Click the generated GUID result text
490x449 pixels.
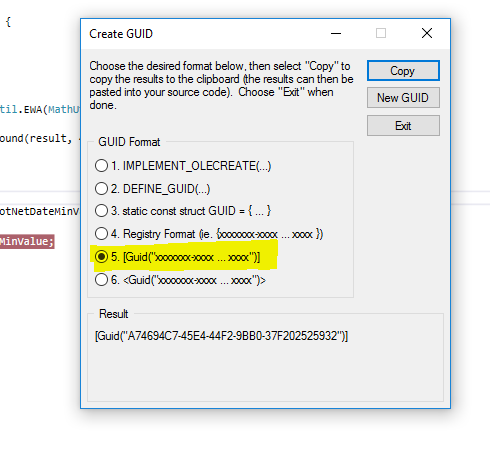pos(221,336)
